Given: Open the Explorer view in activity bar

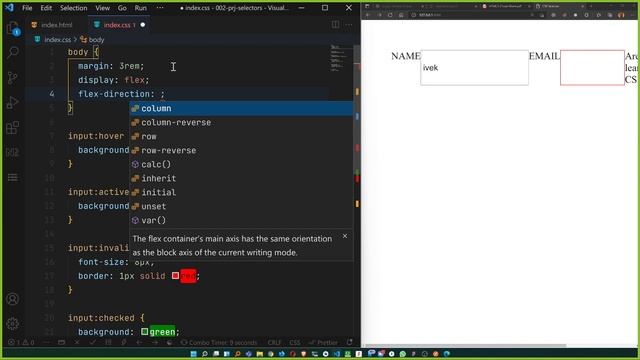Looking at the screenshot, I should [x=13, y=28].
